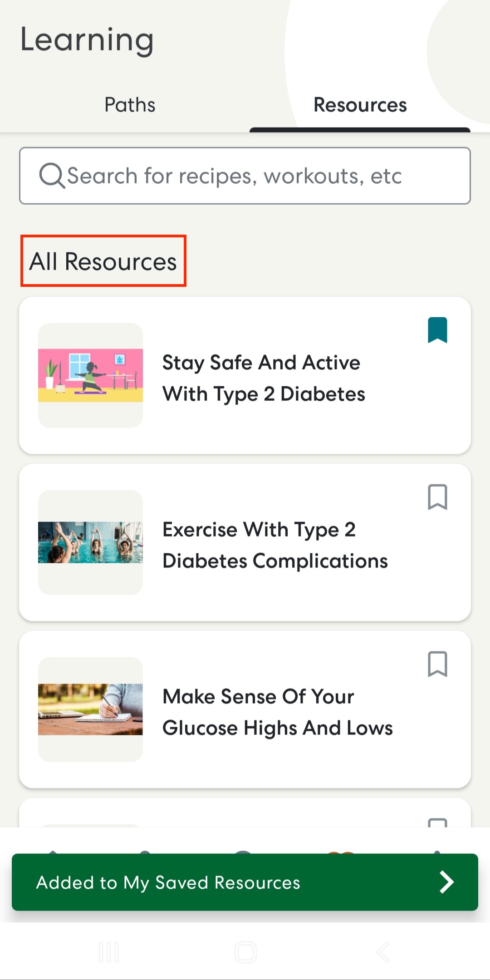Tap the All Resources heading
This screenshot has height=980, width=490.
click(x=103, y=261)
